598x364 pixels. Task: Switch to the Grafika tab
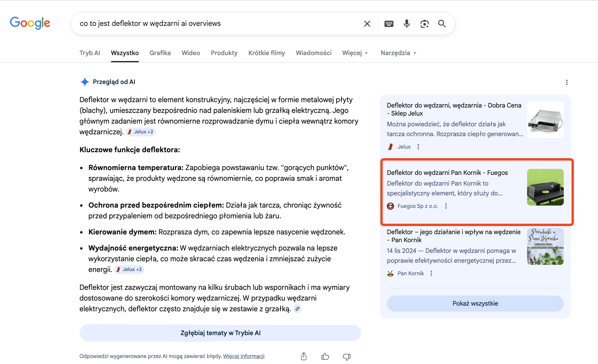(x=160, y=53)
